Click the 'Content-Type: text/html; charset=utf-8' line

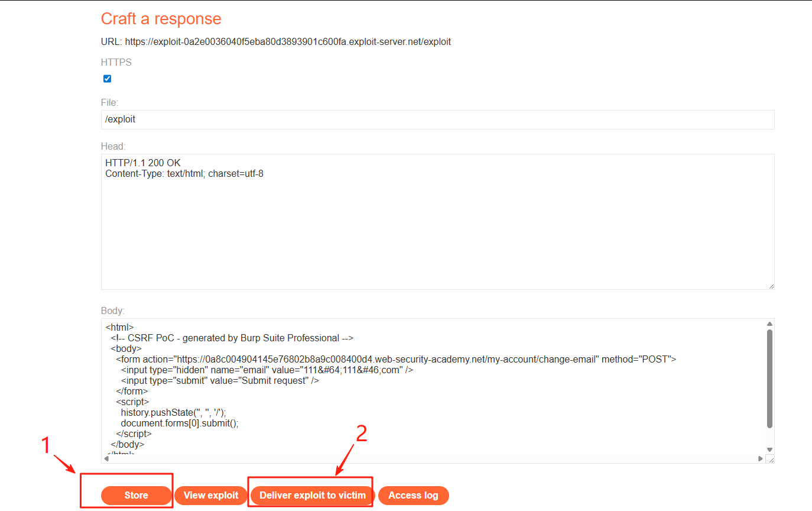(x=184, y=174)
